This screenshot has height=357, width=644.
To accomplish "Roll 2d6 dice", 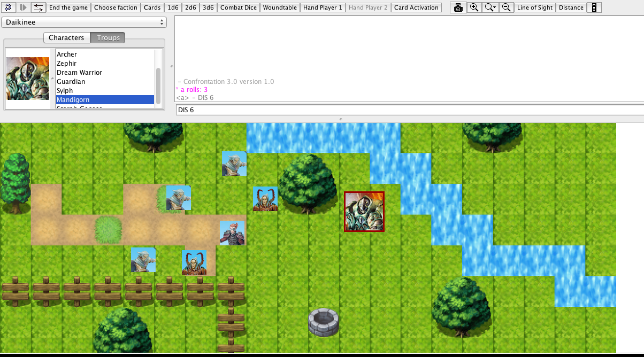I will (x=190, y=7).
